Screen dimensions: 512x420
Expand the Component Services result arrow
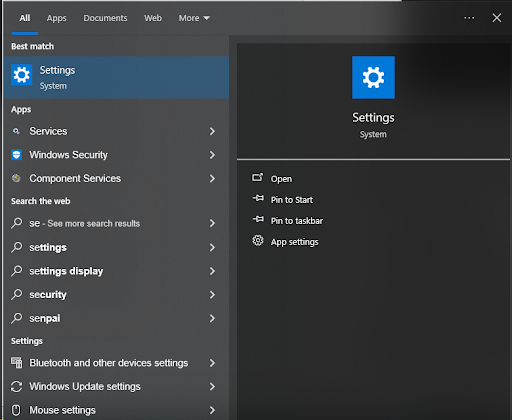pos(212,178)
